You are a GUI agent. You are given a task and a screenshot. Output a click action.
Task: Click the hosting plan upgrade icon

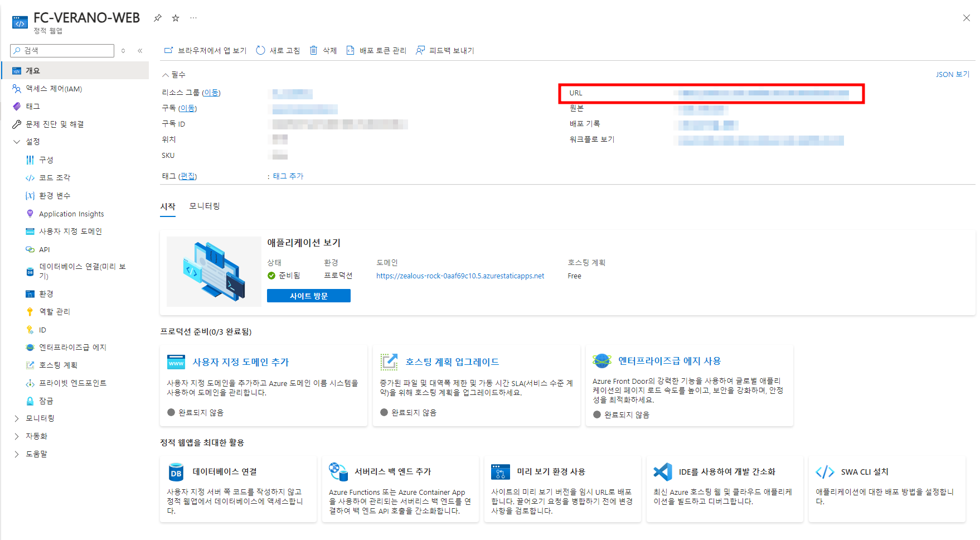pos(389,362)
